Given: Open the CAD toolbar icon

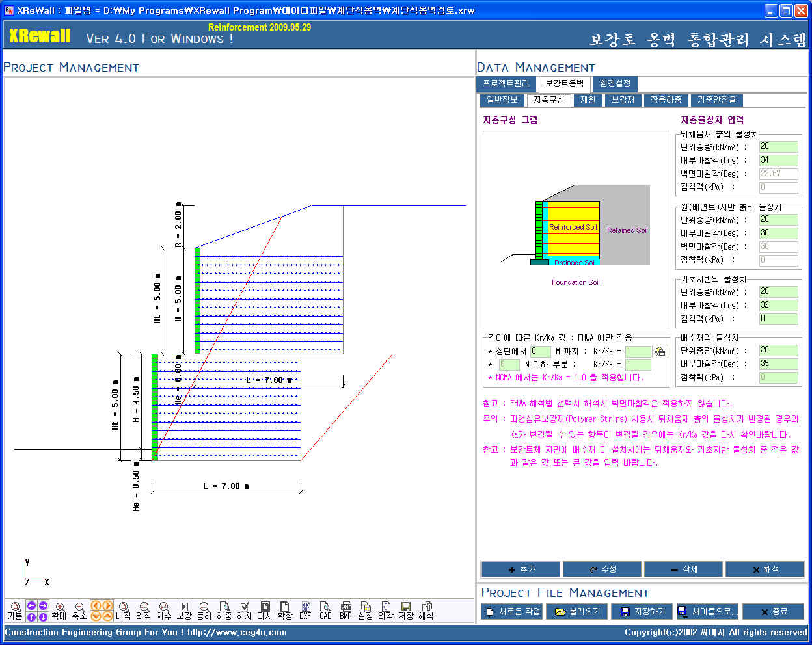Looking at the screenshot, I should click(x=325, y=611).
